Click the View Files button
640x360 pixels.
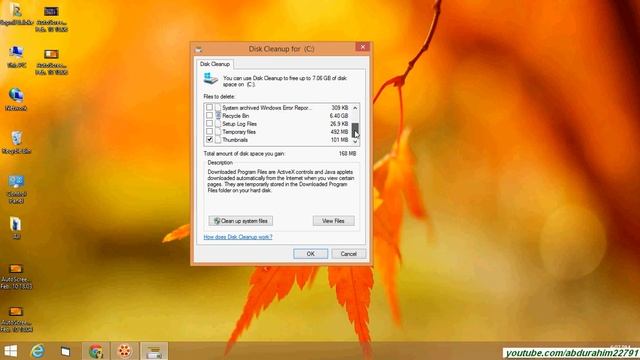click(x=333, y=221)
